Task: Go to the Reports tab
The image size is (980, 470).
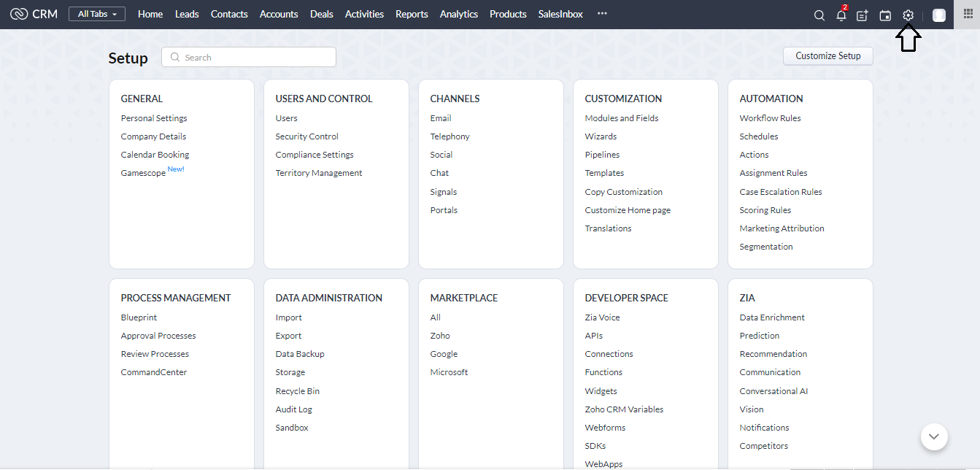Action: tap(412, 14)
